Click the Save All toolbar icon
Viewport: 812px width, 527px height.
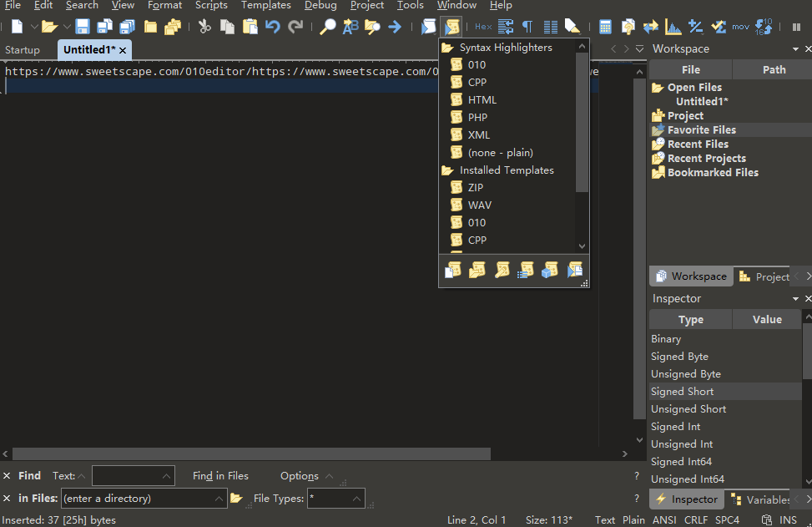pyautogui.click(x=127, y=27)
